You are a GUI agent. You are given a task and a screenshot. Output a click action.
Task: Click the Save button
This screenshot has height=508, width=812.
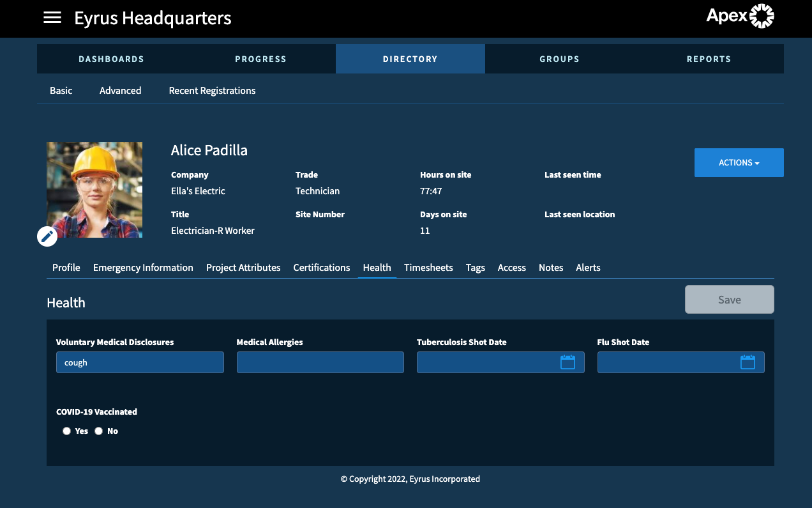click(x=730, y=300)
